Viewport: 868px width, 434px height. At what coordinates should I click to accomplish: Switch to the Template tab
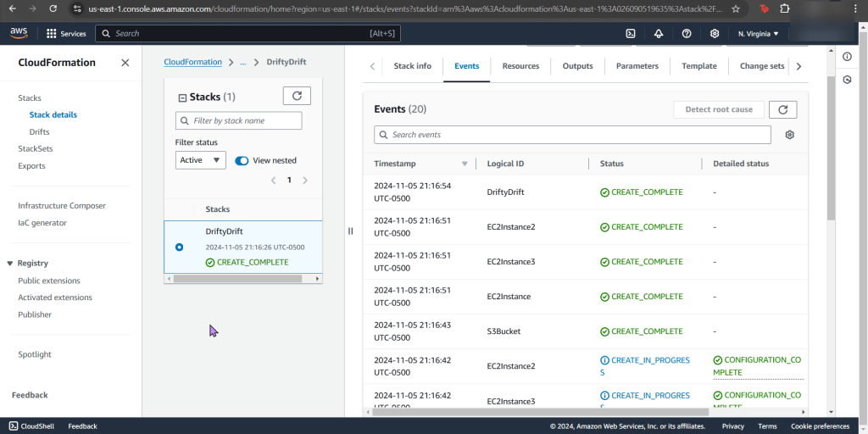coord(698,66)
